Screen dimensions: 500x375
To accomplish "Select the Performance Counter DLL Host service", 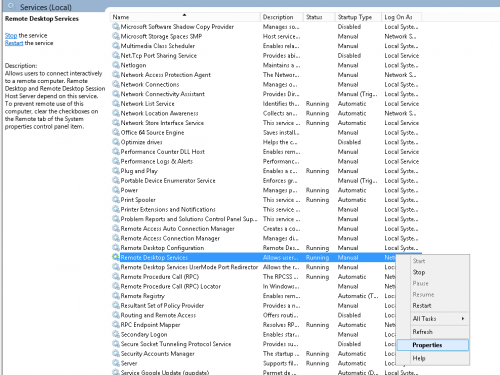I will tap(266, 152).
